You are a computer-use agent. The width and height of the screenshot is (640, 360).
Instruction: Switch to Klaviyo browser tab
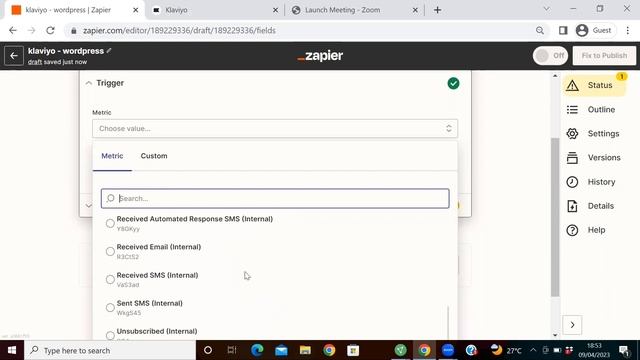point(216,10)
